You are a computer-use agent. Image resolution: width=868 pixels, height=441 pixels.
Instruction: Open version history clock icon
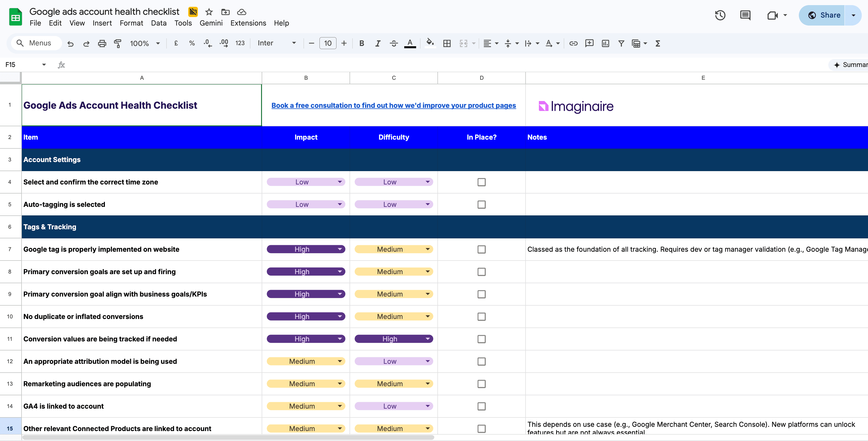coord(720,15)
